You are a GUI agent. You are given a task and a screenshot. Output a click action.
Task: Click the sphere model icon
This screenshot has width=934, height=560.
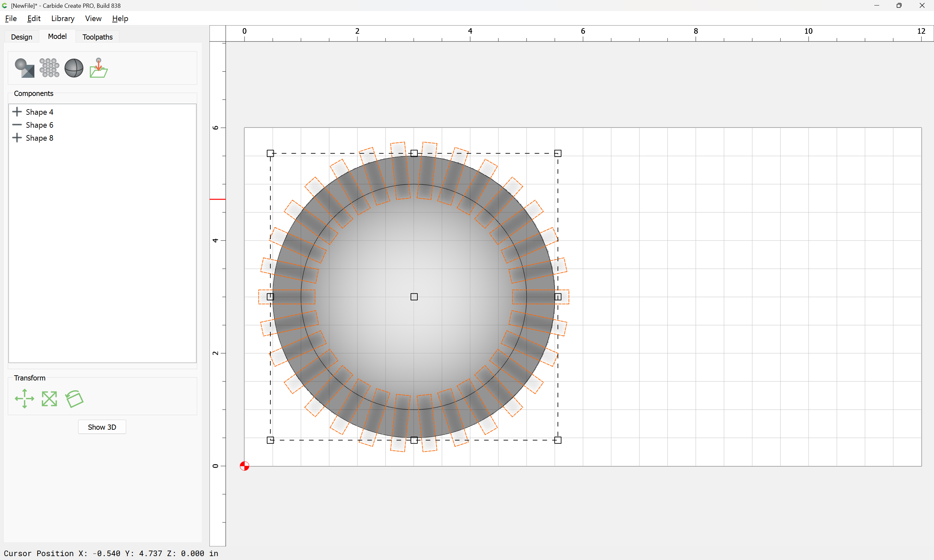point(74,68)
